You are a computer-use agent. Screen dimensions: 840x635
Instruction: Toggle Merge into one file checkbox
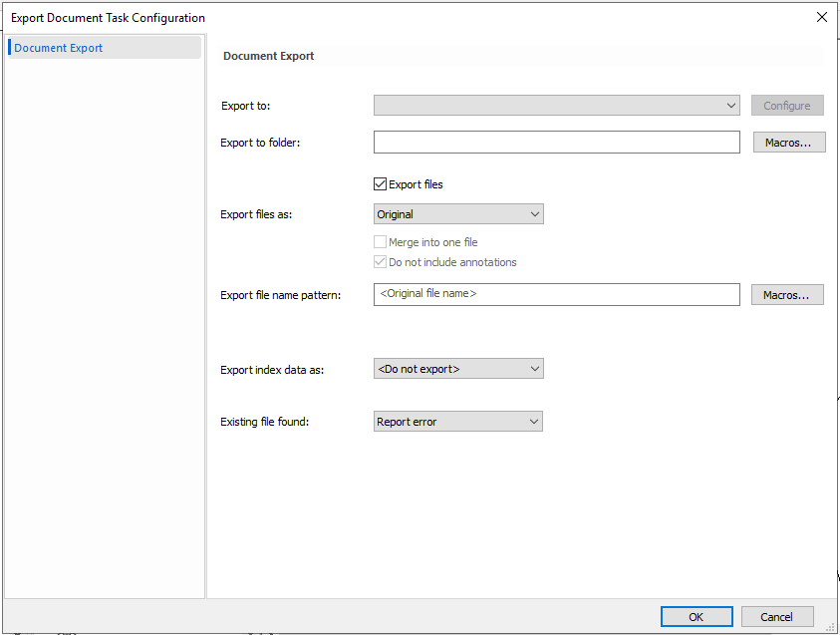click(x=380, y=242)
